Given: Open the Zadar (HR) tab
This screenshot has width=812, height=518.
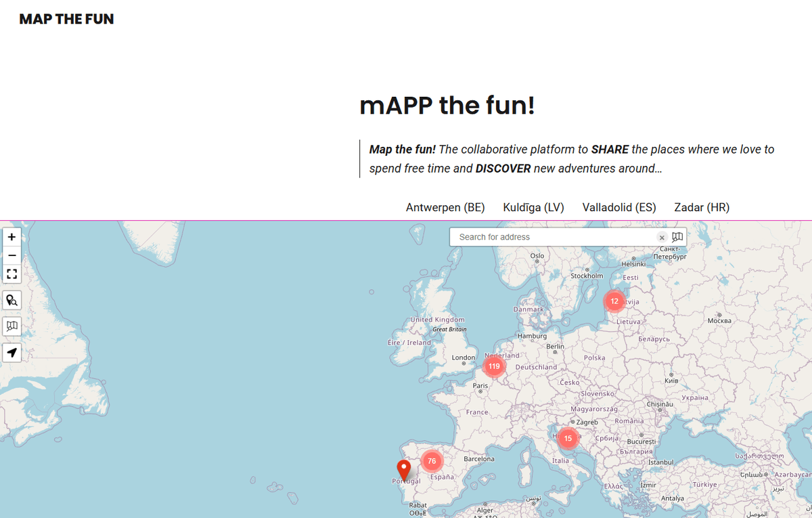Looking at the screenshot, I should coord(702,207).
